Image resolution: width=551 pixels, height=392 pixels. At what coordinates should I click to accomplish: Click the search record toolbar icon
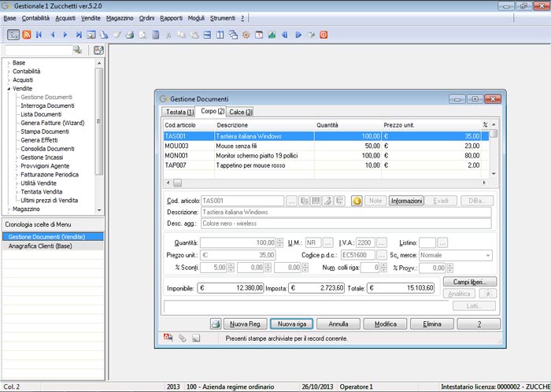coord(91,35)
